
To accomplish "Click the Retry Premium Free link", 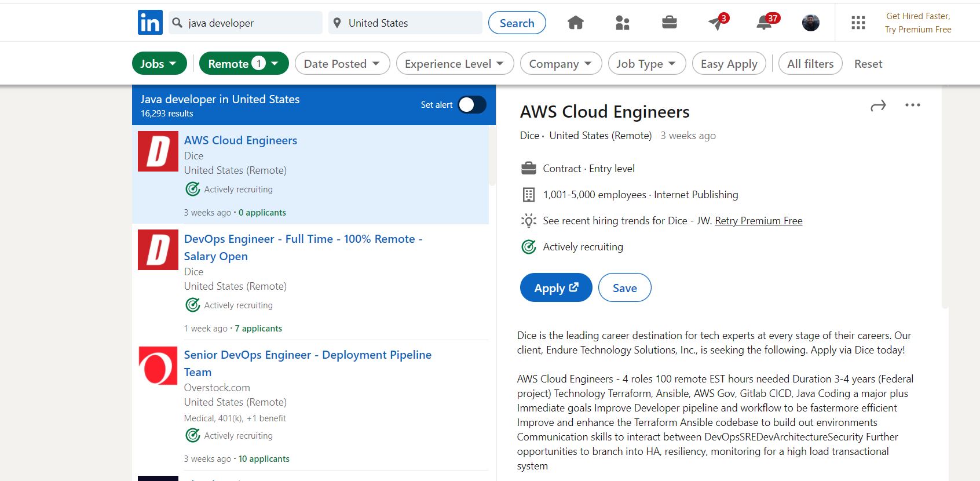I will tap(758, 221).
